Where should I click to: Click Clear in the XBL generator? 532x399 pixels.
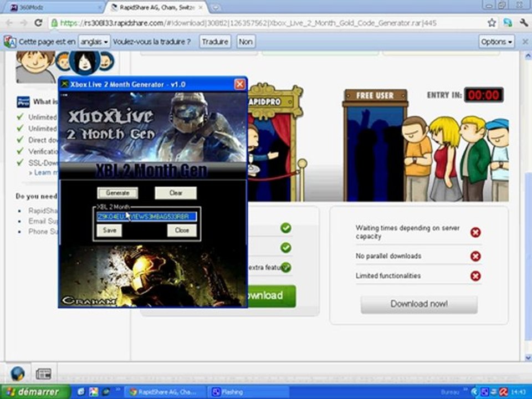(x=176, y=193)
